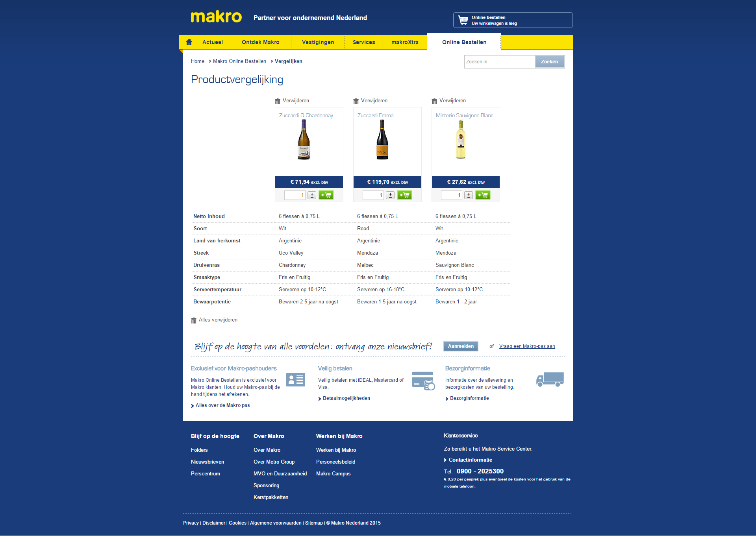The height and width of the screenshot is (536, 756).
Task: Open the Ontdek Makro menu
Action: click(x=261, y=42)
